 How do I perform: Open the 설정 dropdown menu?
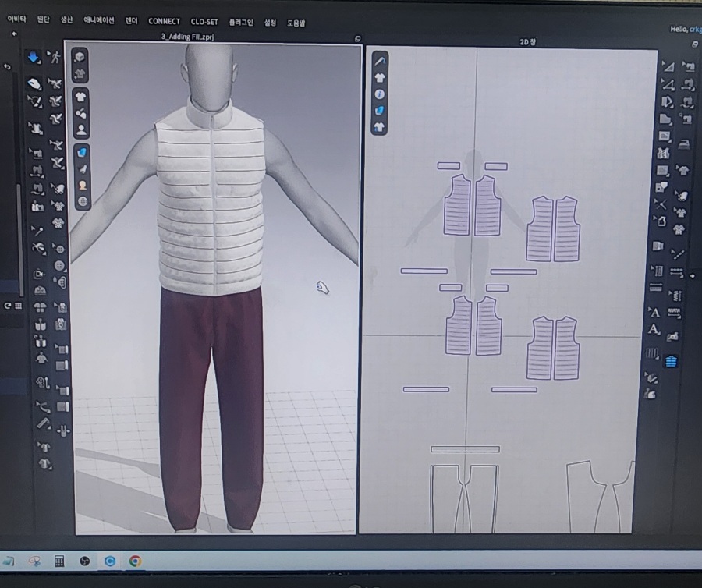pyautogui.click(x=271, y=22)
